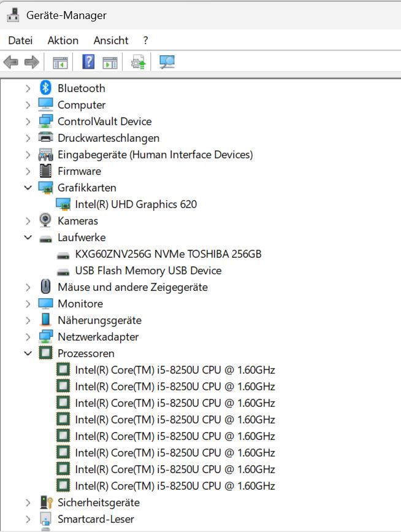Click the Forward arrow in the toolbar
Screen dimensions: 401x532
[32, 62]
